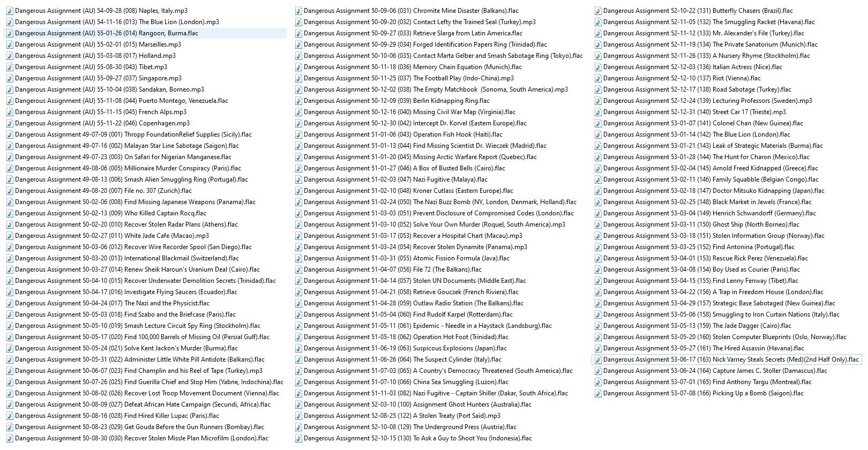Select Find Lenny Fenway (Tibet).flac
Screen dimensions: 868x450
tap(700, 281)
